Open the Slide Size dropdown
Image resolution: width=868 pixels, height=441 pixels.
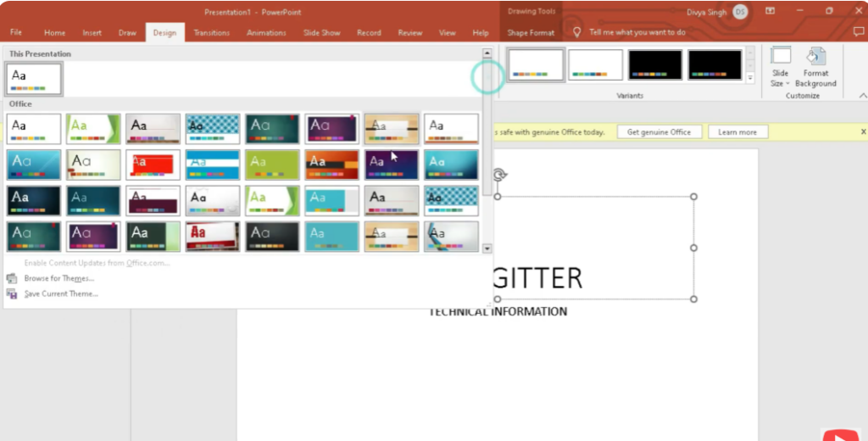(780, 67)
